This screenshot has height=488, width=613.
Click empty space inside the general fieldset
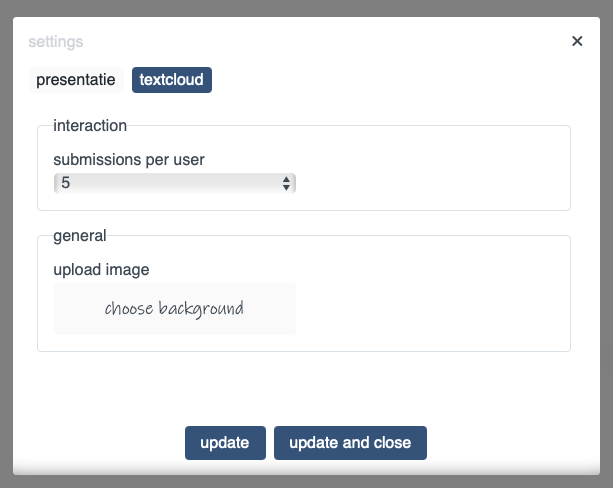pyautogui.click(x=440, y=300)
